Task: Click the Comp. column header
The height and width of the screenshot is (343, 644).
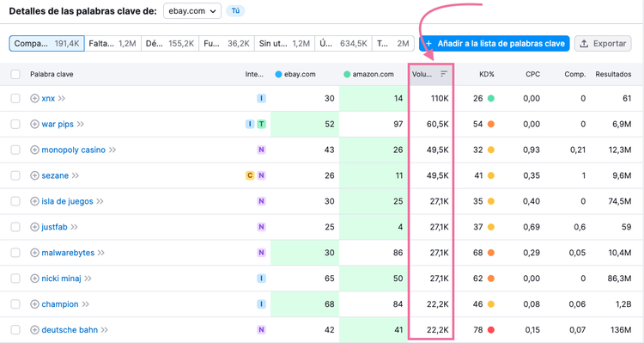Action: [x=575, y=74]
